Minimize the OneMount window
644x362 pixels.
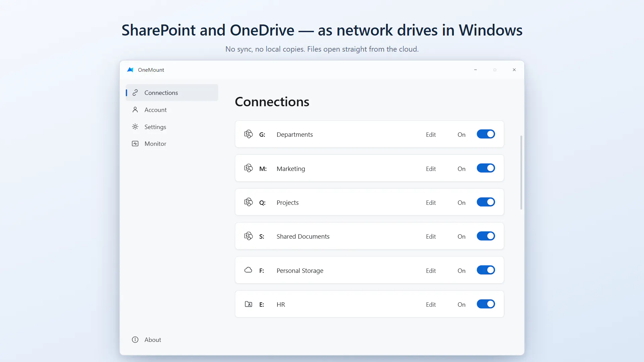coord(475,70)
